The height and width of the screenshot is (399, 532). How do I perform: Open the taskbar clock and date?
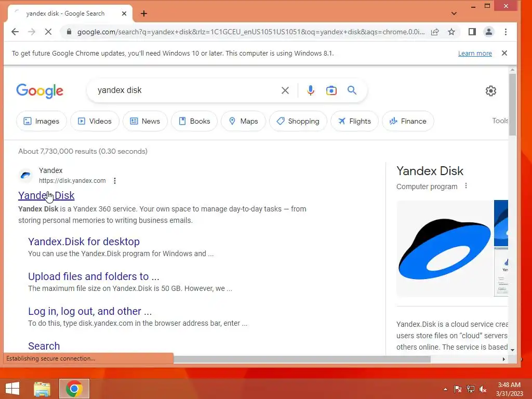[x=509, y=389]
